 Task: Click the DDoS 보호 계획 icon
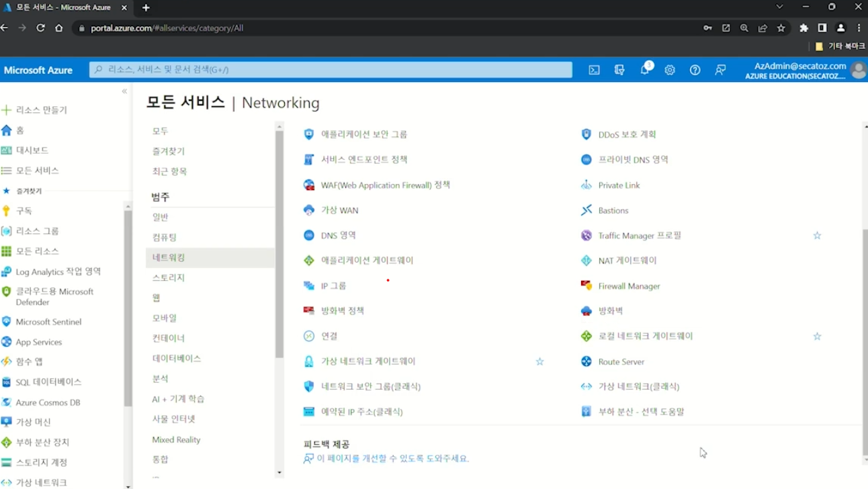tap(587, 134)
